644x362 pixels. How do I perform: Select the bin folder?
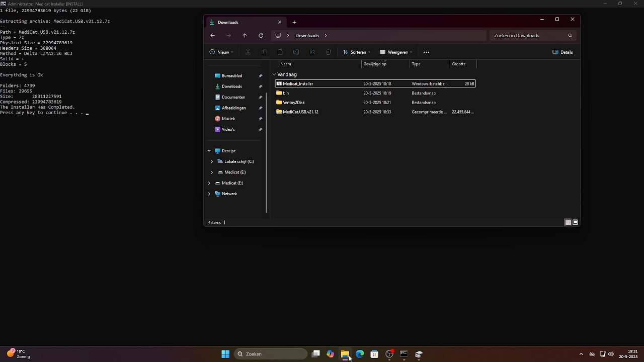point(375,93)
